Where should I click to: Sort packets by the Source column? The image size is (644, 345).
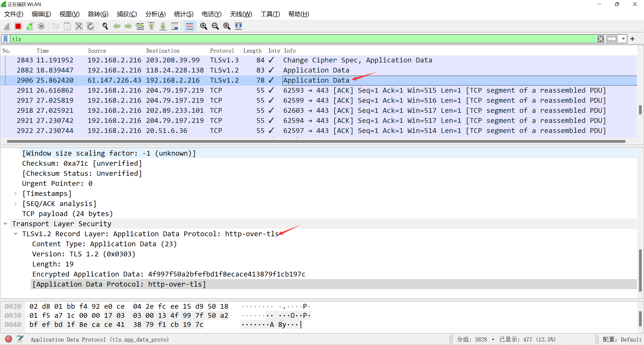click(115, 51)
